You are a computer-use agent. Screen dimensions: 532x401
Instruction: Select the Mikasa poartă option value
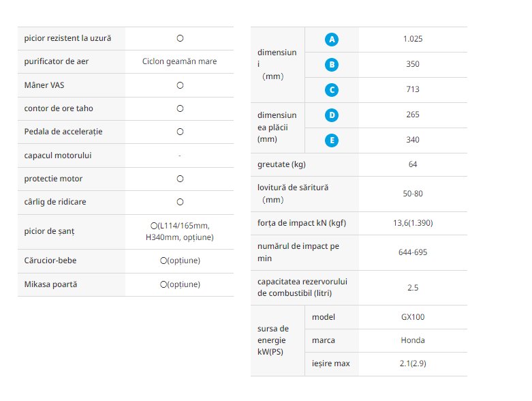180,284
